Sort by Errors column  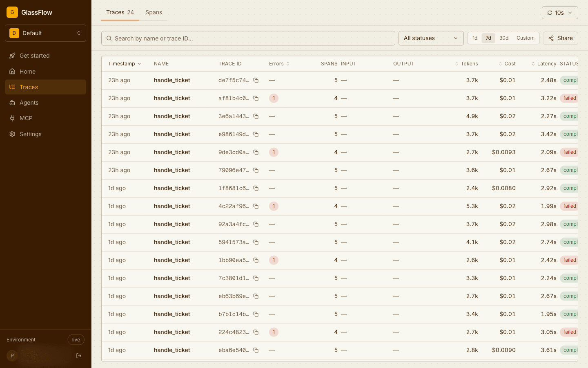pyautogui.click(x=279, y=64)
